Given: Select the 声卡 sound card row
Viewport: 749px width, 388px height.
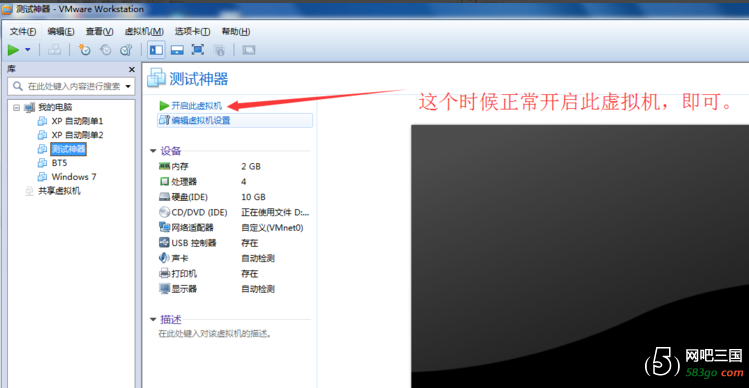Looking at the screenshot, I should click(x=234, y=258).
